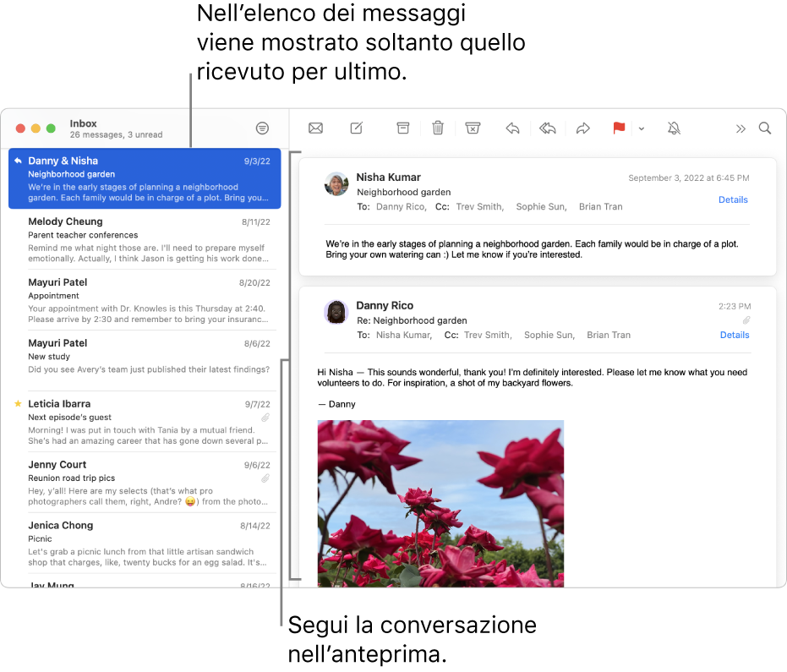The image size is (787, 672).
Task: Click Nisha Kumar's avatar photo
Action: pyautogui.click(x=336, y=184)
